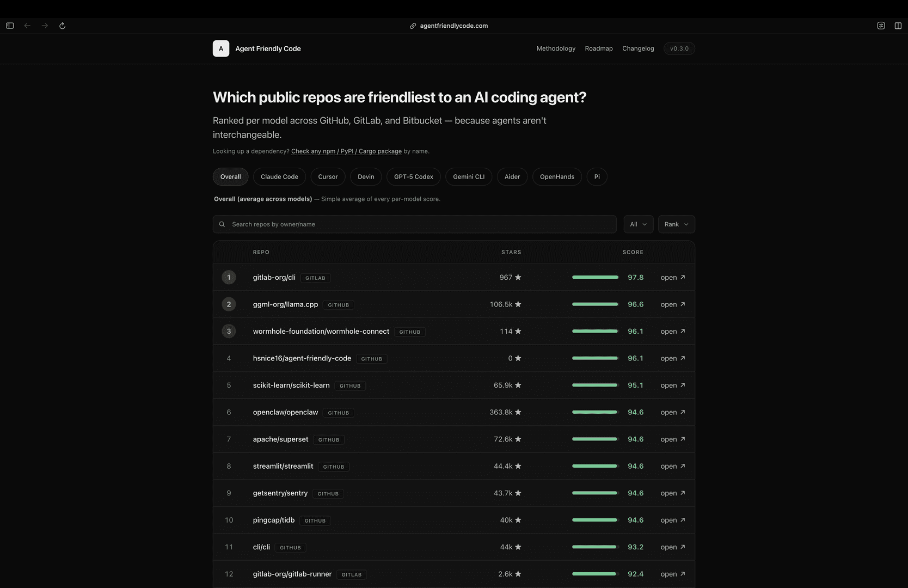
Task: Switch to the Devin tab
Action: [366, 176]
